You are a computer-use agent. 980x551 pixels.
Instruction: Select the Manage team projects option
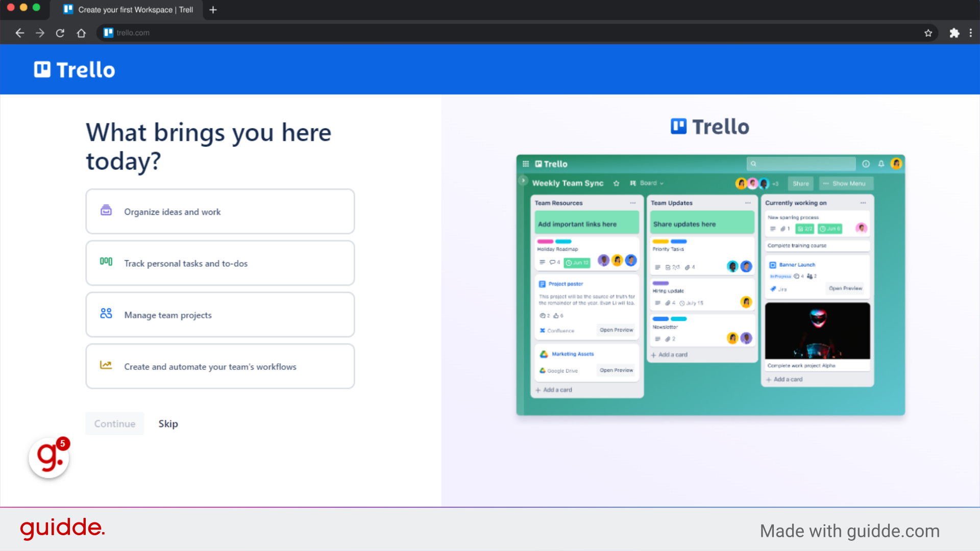click(x=220, y=315)
